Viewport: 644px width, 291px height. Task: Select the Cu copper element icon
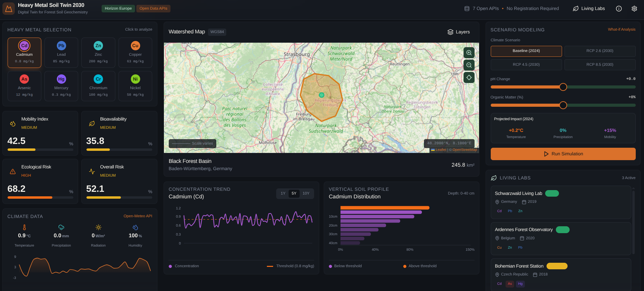click(x=135, y=45)
